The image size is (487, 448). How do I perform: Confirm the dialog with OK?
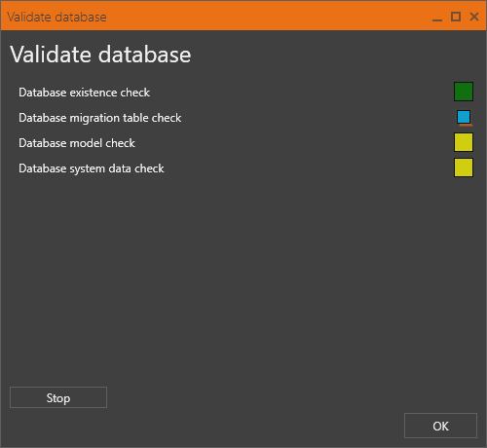point(440,426)
